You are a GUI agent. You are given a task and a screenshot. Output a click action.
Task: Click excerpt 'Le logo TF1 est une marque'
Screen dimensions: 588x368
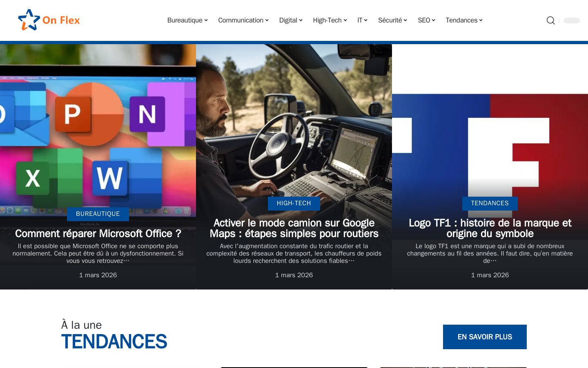[490, 254]
